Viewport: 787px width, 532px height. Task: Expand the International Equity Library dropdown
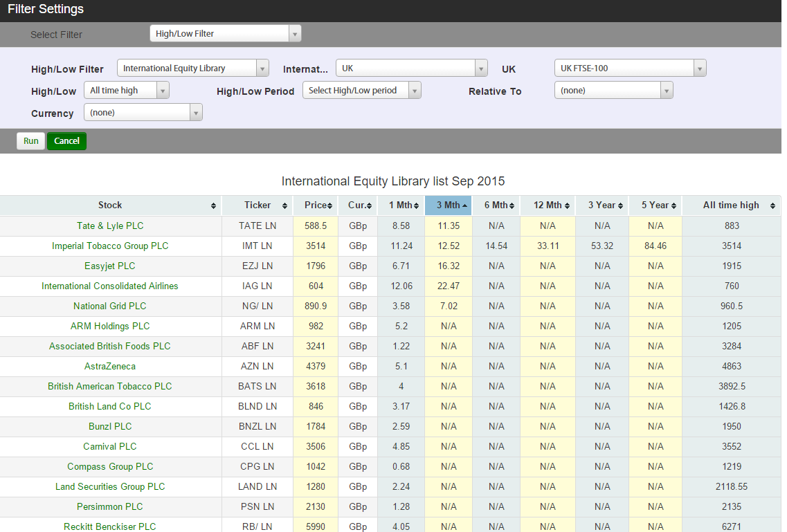262,68
